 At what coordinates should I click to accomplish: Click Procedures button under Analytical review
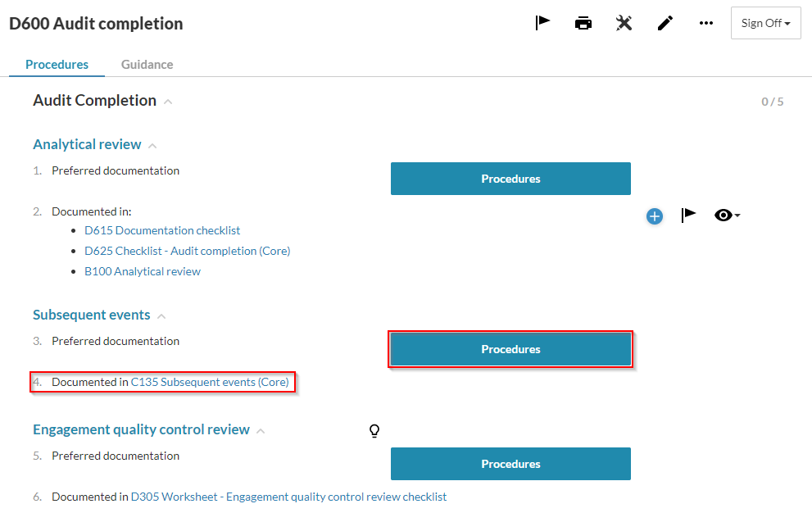510,179
